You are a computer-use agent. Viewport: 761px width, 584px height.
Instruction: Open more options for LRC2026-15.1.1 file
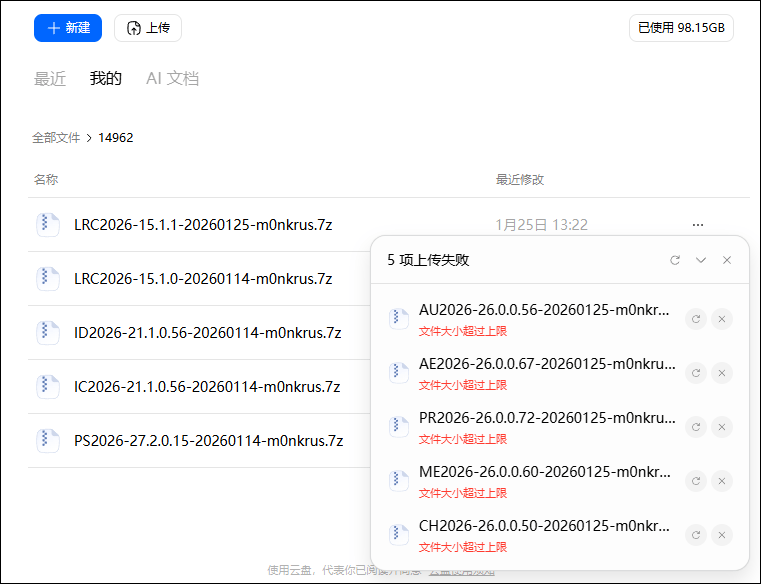point(698,225)
